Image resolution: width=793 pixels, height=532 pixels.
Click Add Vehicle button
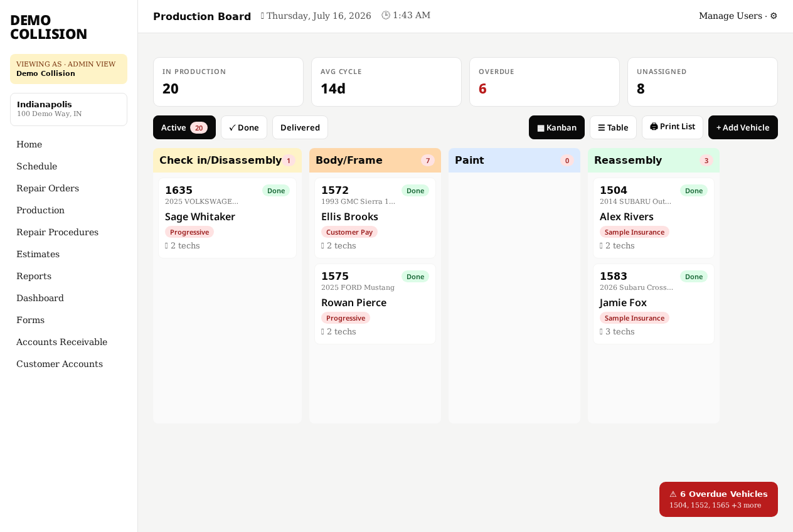tap(743, 127)
